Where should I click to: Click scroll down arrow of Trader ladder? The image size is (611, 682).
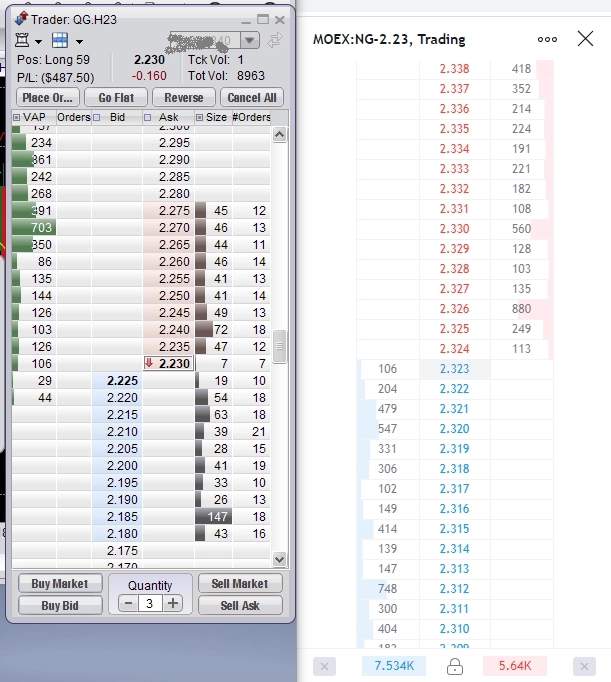[x=280, y=559]
